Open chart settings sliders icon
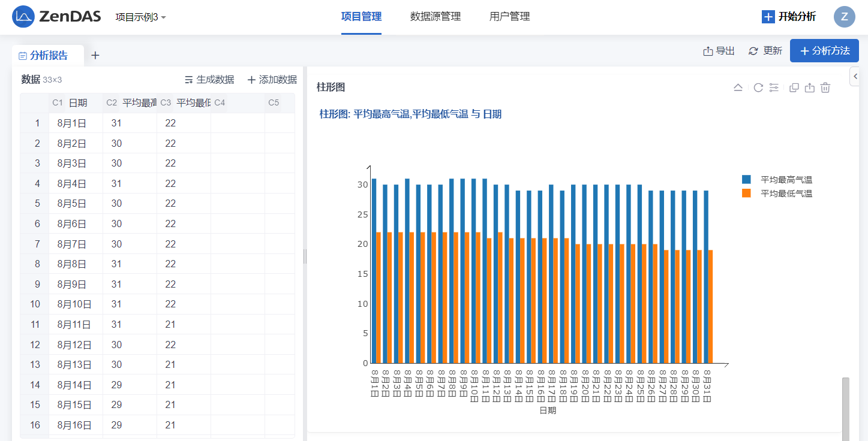868x441 pixels. click(x=774, y=87)
